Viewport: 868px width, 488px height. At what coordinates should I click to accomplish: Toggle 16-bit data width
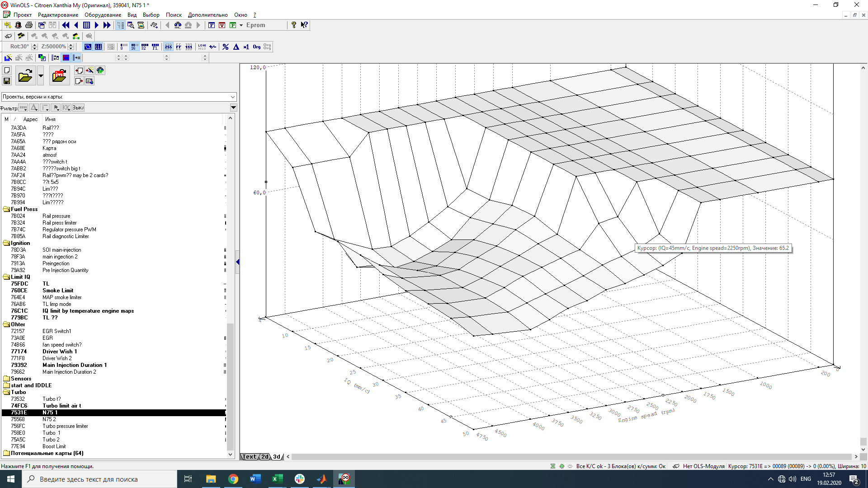pyautogui.click(x=134, y=47)
